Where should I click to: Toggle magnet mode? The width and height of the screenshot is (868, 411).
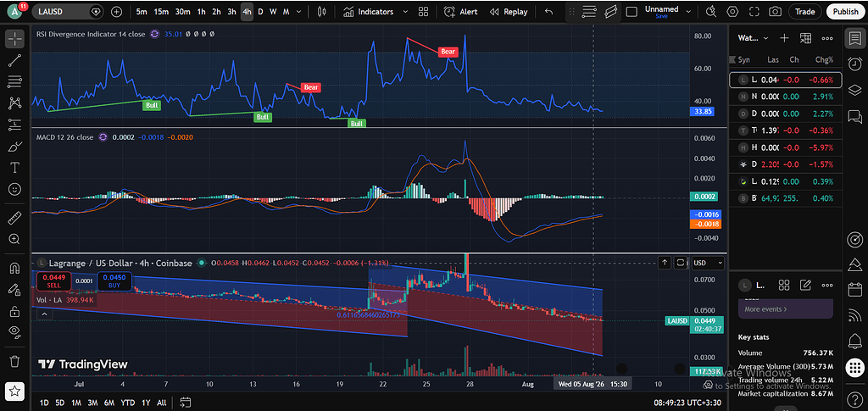pos(15,269)
